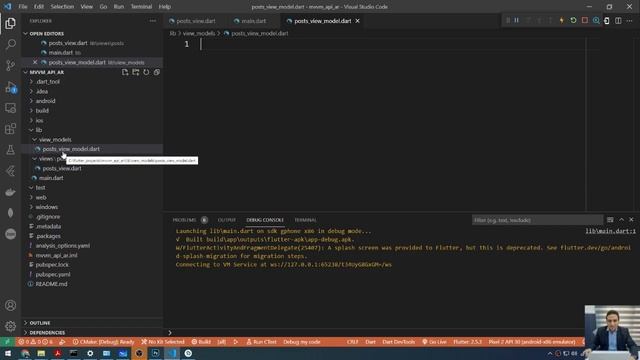Open the Docker view in activity bar

click(10, 192)
